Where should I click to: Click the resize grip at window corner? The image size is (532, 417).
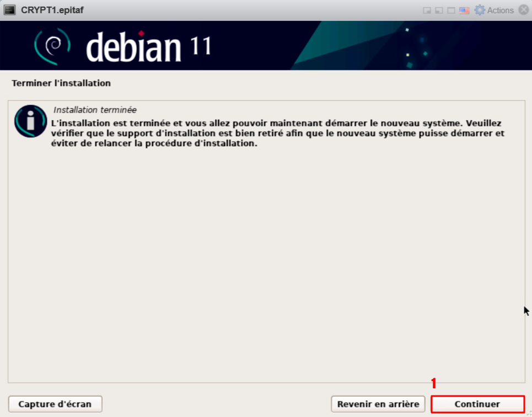tap(528, 413)
